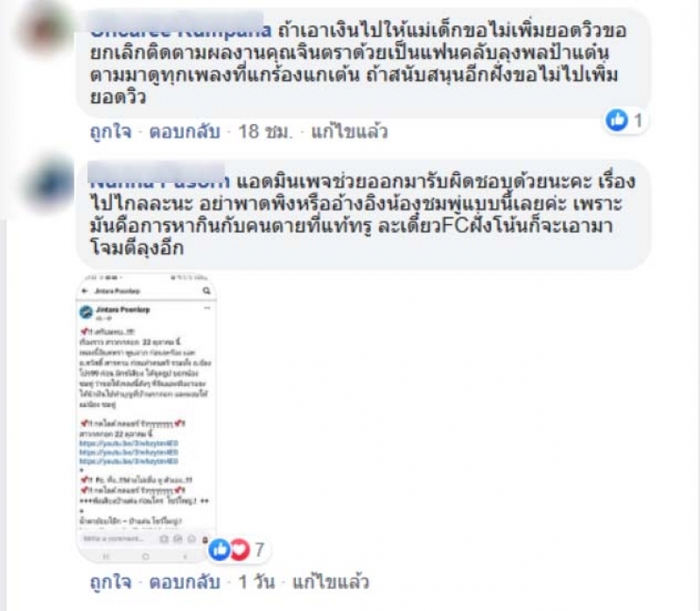Like the first comment via ถูกใจ
This screenshot has height=611, width=700.
click(x=111, y=132)
